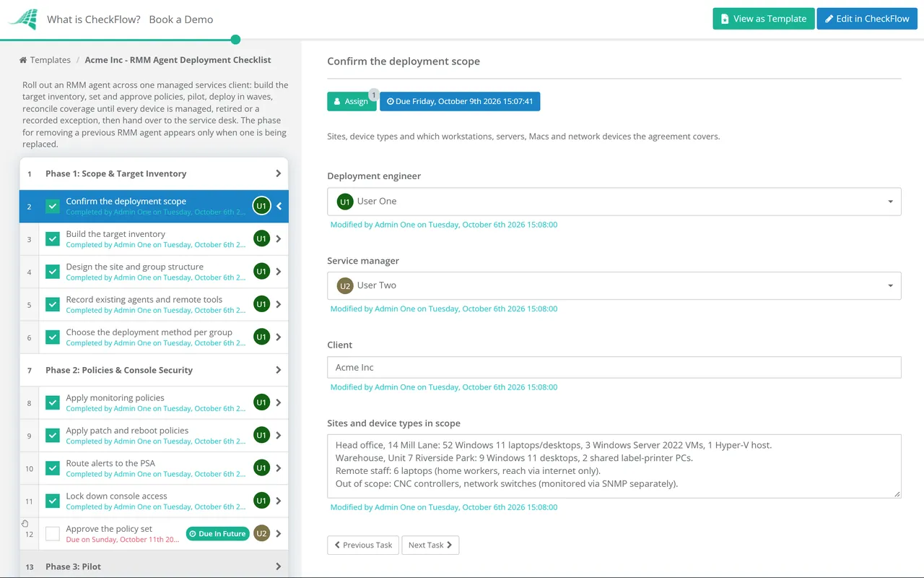Go to Next Task

(x=430, y=545)
